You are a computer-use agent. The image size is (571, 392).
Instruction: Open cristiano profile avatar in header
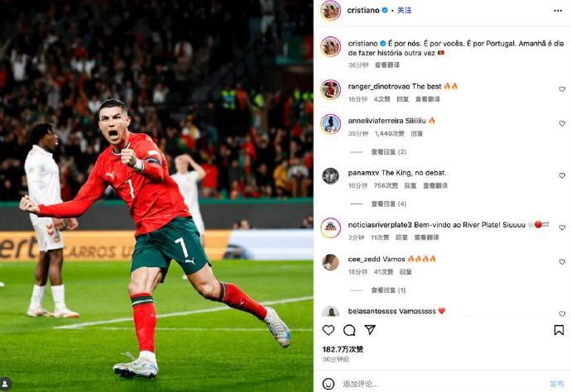tap(331, 10)
